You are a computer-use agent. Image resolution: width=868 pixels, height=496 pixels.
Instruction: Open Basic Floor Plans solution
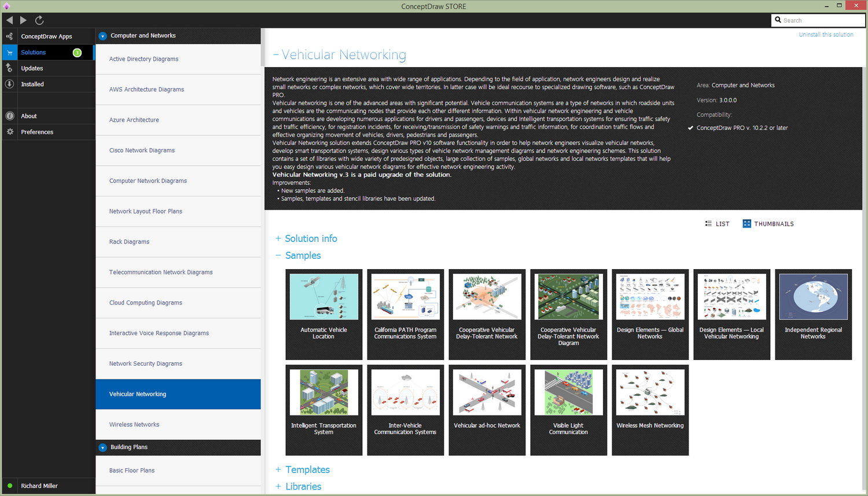[178, 471]
